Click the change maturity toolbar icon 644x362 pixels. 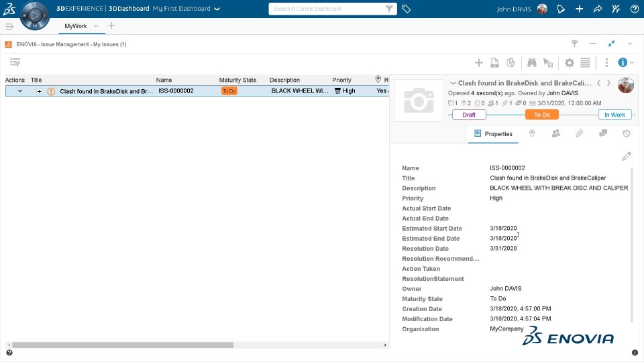511,62
